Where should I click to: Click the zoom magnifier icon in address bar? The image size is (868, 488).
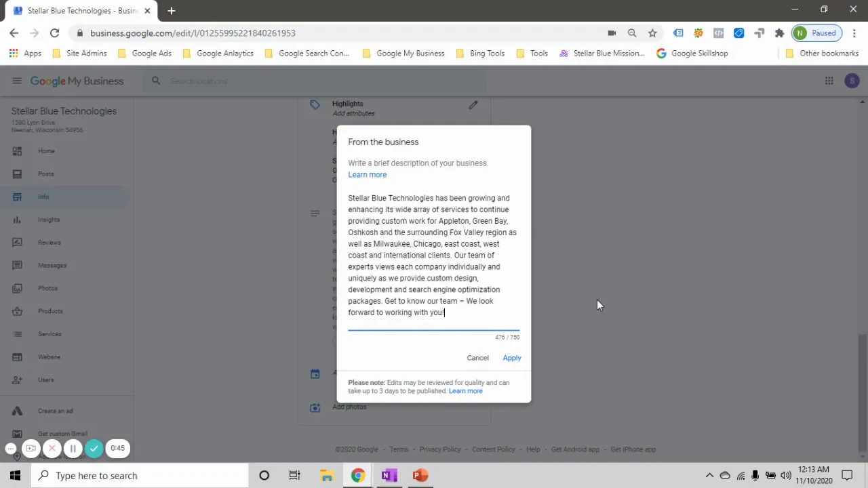pos(632,33)
